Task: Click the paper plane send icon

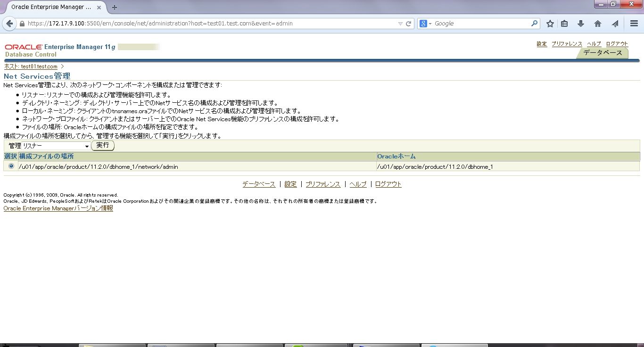Action: (615, 24)
